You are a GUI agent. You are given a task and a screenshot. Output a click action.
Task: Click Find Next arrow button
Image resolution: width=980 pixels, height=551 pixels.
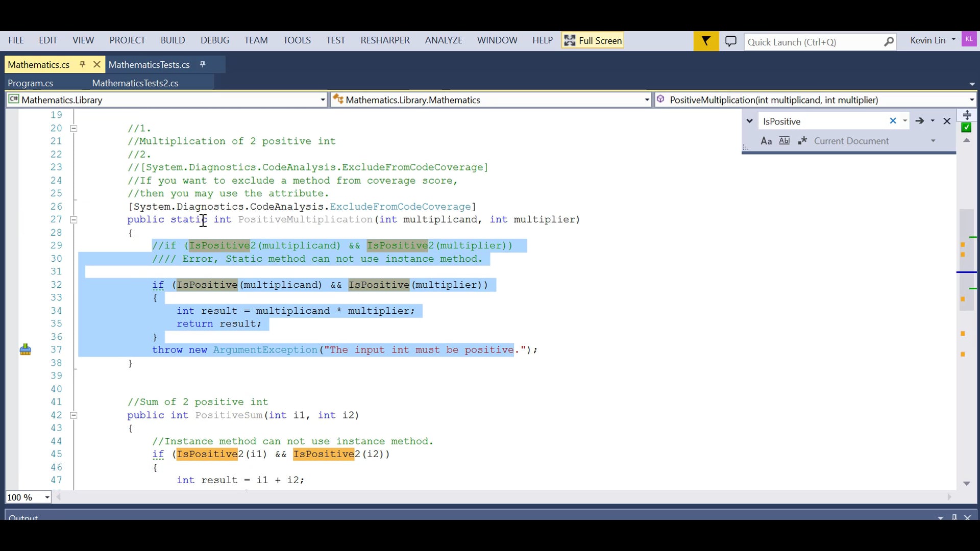920,121
